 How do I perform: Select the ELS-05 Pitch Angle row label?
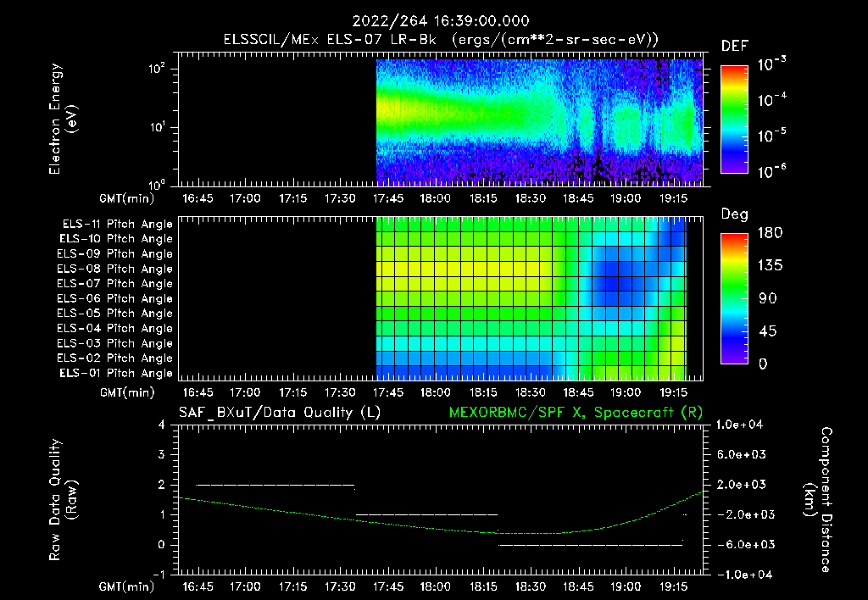[x=115, y=314]
